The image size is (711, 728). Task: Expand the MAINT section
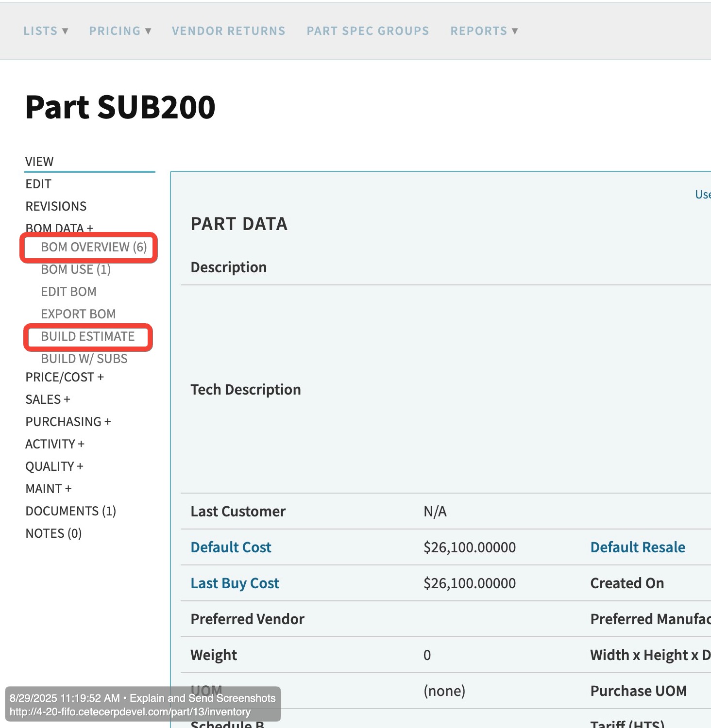click(x=48, y=488)
